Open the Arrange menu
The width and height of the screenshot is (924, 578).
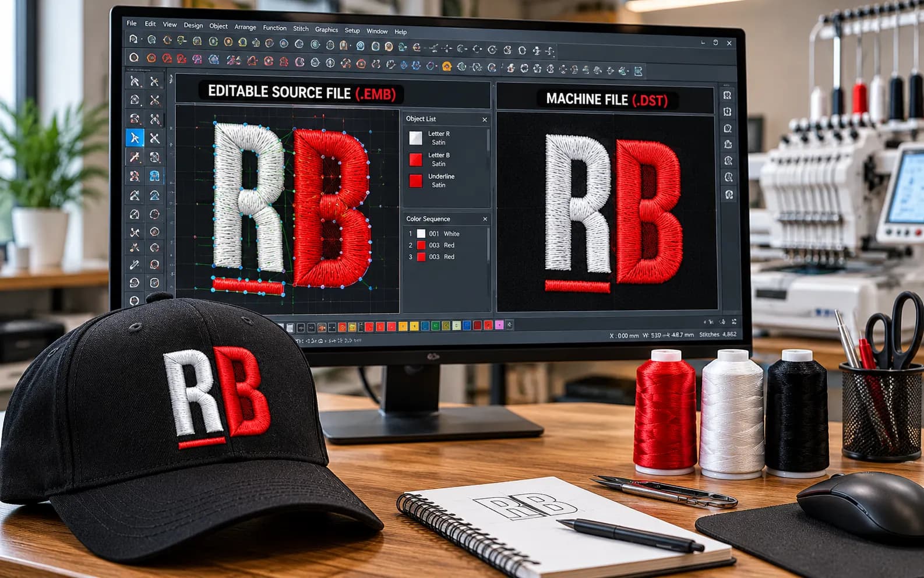pyautogui.click(x=245, y=27)
